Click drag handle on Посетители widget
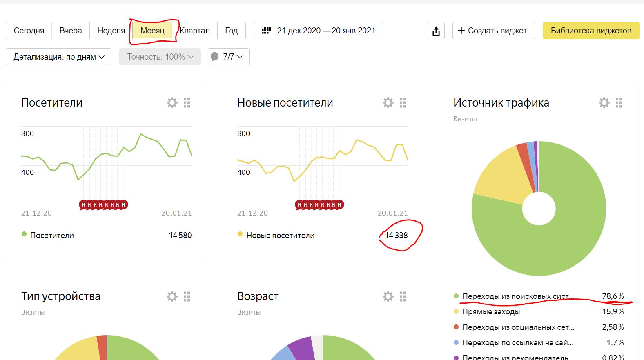 [187, 103]
